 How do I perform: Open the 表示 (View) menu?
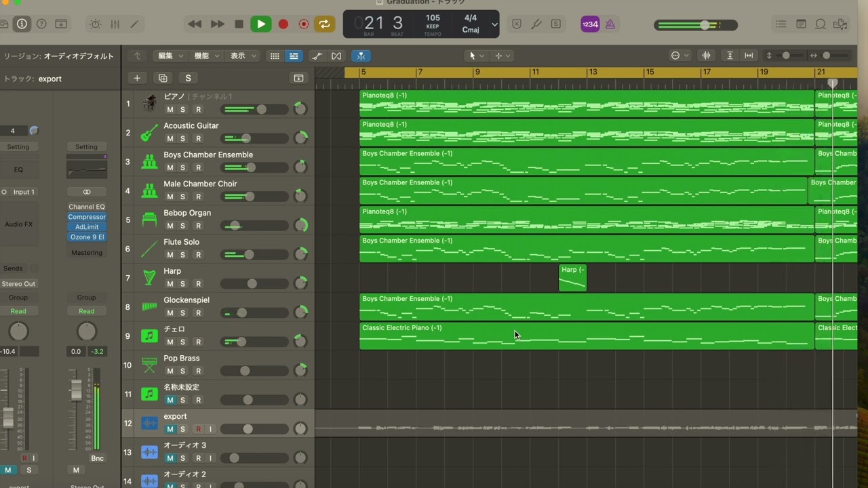click(241, 56)
